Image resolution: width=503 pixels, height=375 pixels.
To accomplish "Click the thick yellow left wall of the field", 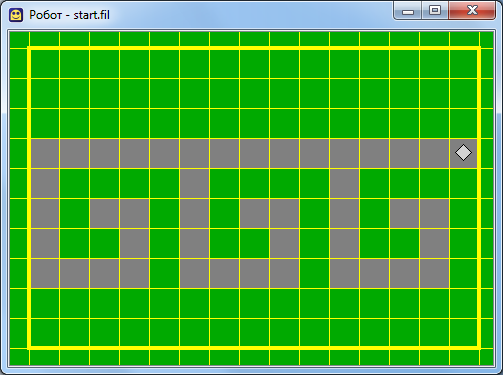I will (x=29, y=198).
